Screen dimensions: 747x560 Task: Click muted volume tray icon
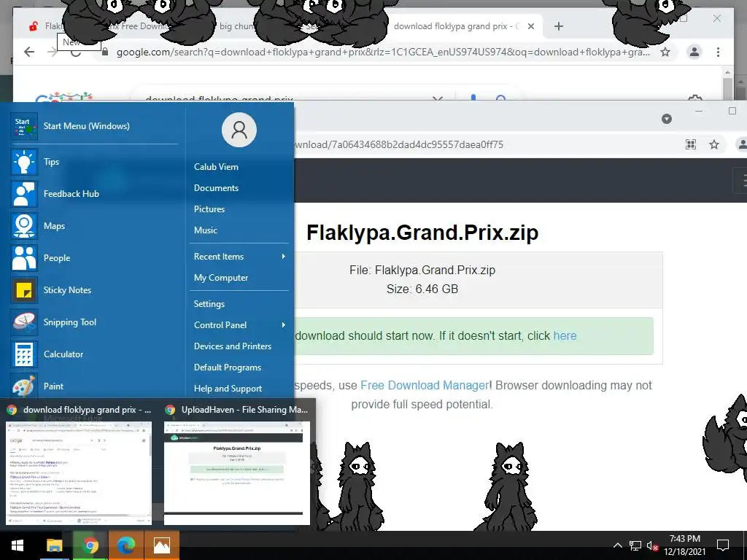652,545
